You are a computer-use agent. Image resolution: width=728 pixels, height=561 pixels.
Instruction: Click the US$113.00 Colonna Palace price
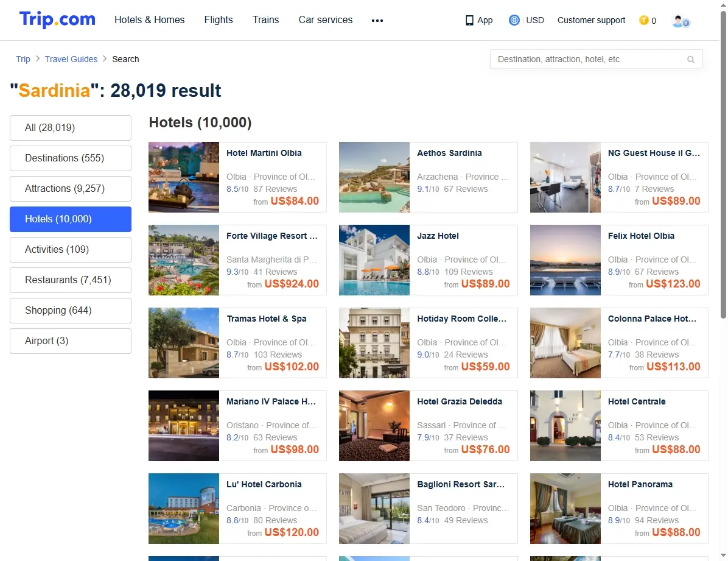pyautogui.click(x=673, y=366)
